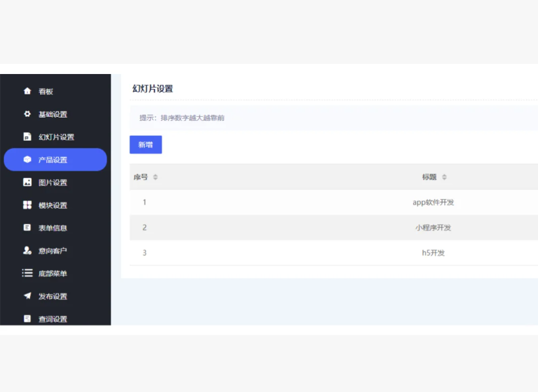Sort the table by the 序号 sort arrows
Viewport: 538px width, 392px height.
pos(156,177)
